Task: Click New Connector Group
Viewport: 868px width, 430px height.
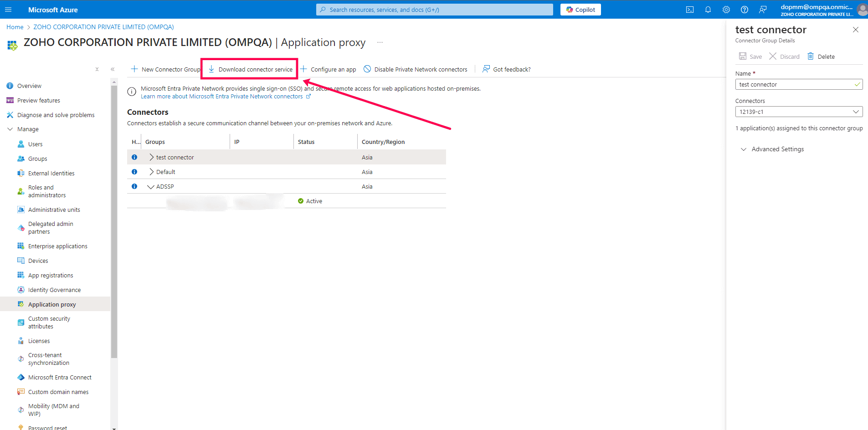Action: pyautogui.click(x=166, y=69)
